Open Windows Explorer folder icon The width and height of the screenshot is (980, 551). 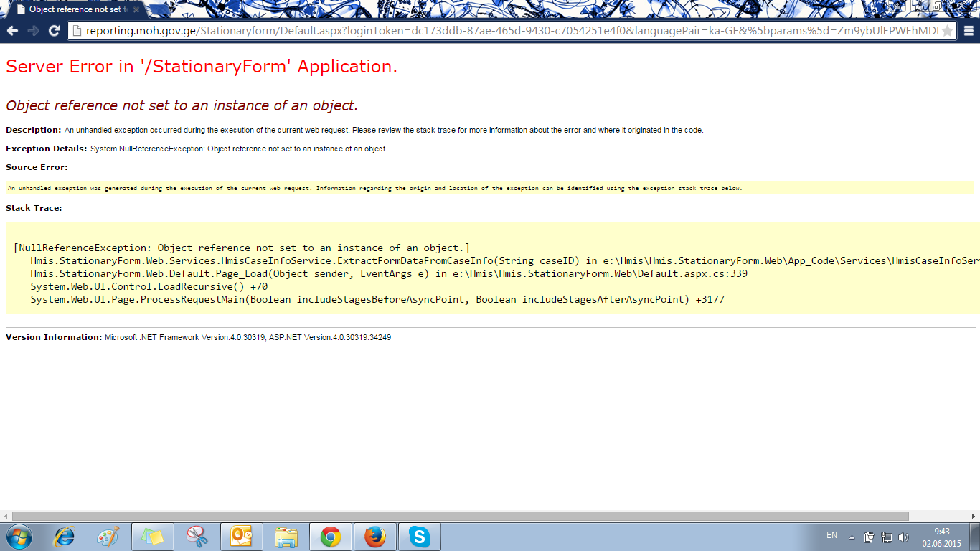(x=286, y=537)
